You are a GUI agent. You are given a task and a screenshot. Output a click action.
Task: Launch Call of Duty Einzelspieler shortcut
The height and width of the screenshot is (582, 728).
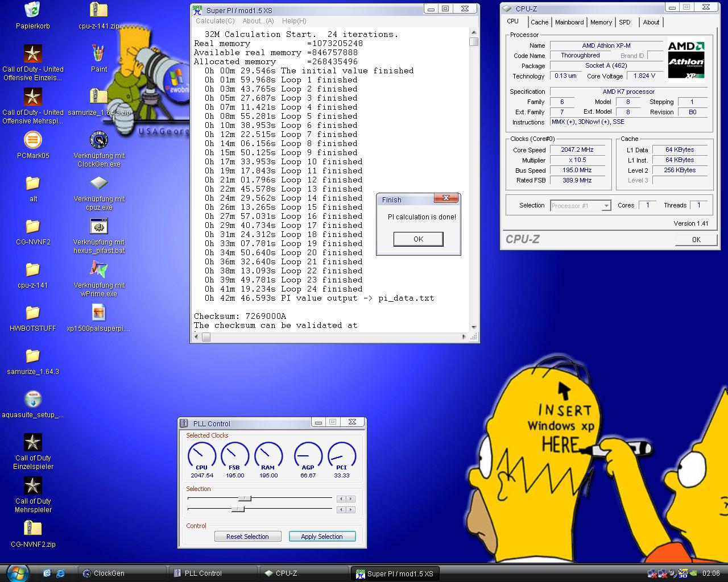pos(32,442)
